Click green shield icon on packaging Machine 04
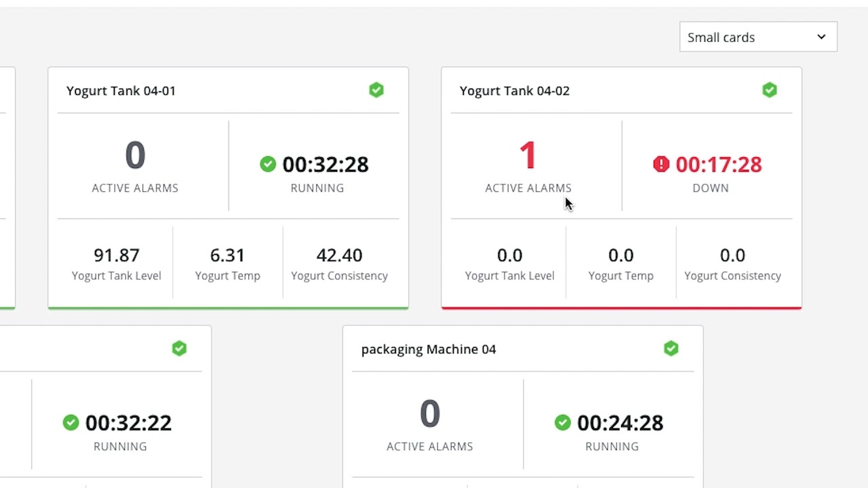 point(671,348)
